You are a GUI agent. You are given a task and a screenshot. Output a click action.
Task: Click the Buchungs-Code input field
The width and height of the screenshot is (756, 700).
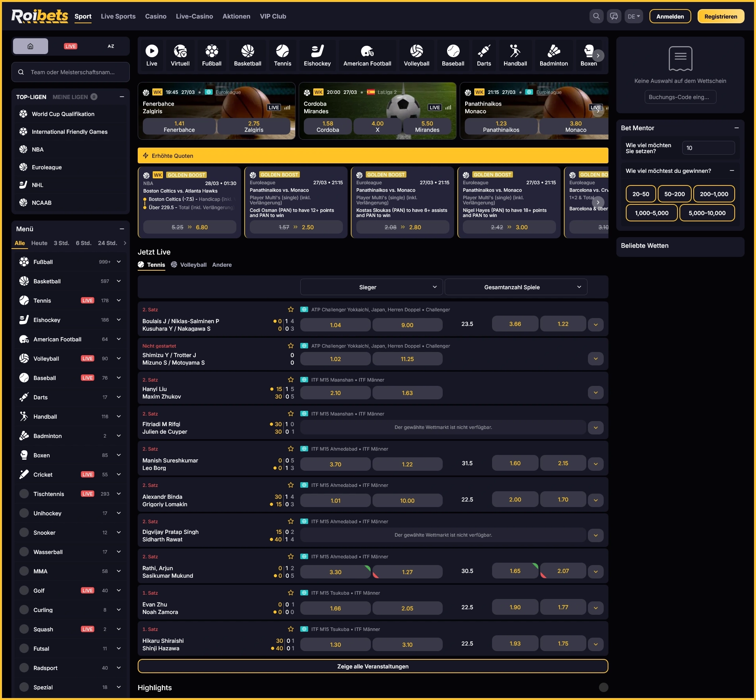680,97
